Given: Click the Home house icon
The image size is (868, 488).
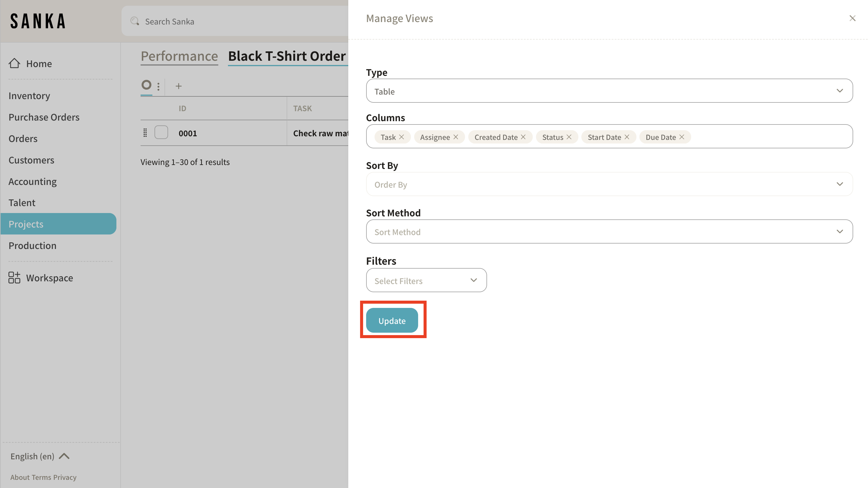Looking at the screenshot, I should coord(15,63).
